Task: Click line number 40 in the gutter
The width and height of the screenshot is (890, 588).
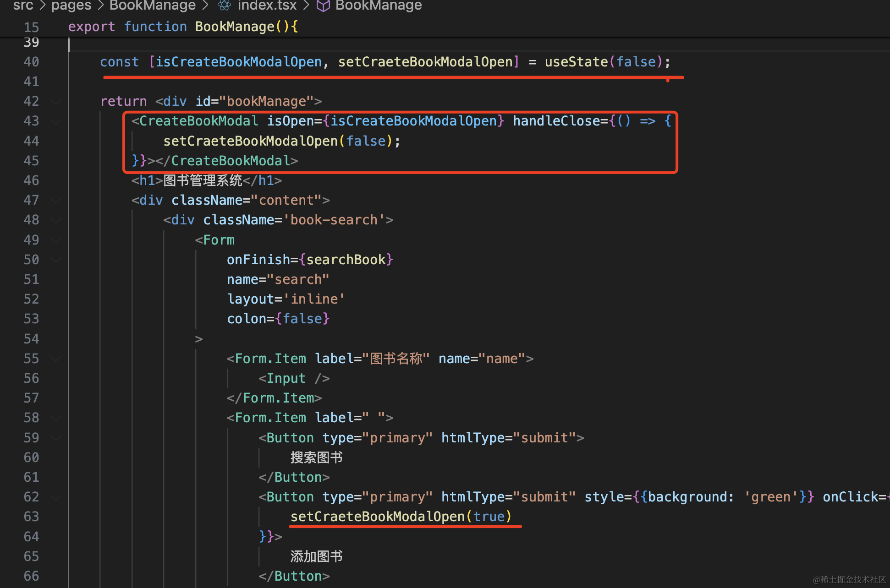Action: (31, 62)
